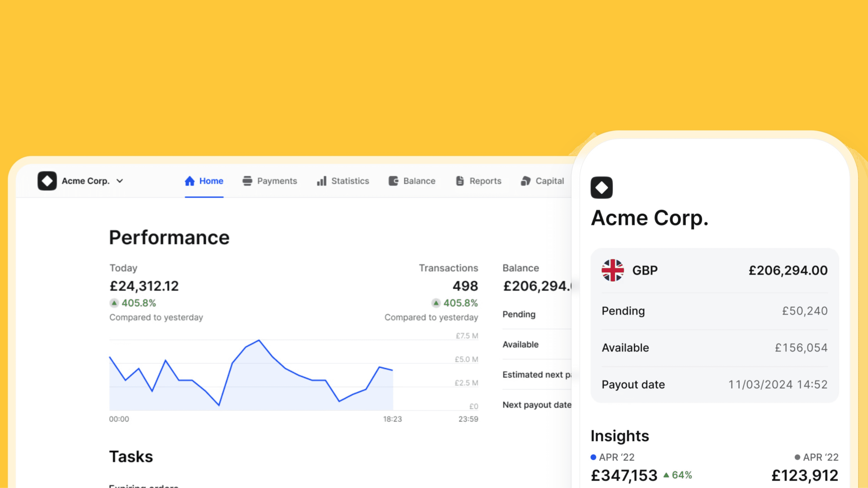Click the Statistics bar chart icon
This screenshot has height=488, width=868.
coord(321,181)
